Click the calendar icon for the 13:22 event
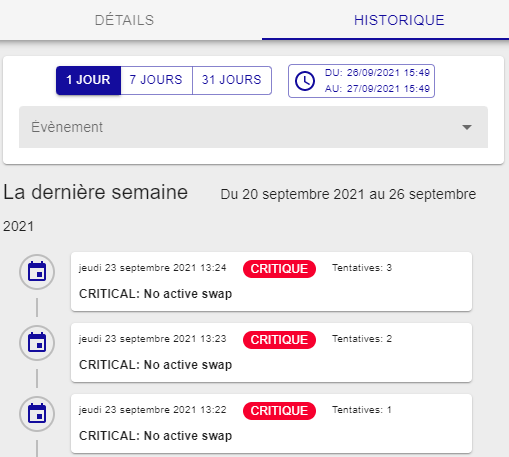The image size is (509, 457). pos(37,414)
